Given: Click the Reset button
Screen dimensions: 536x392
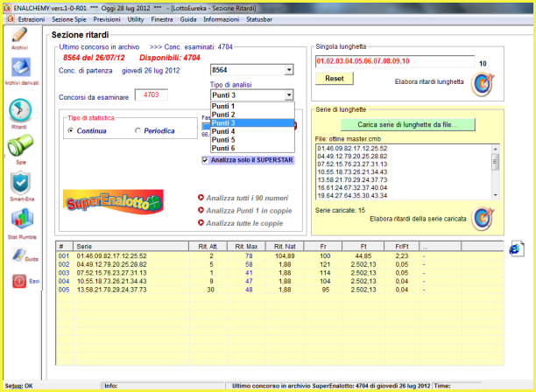Looking at the screenshot, I should (335, 79).
